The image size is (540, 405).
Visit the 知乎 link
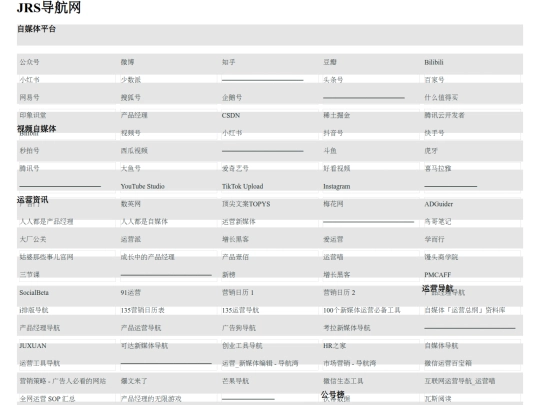tap(229, 62)
